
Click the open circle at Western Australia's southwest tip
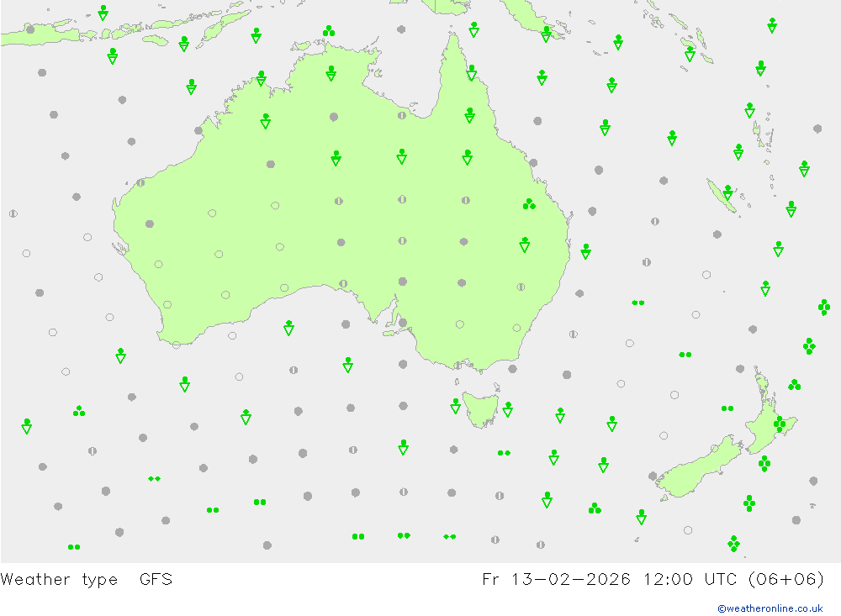(177, 345)
